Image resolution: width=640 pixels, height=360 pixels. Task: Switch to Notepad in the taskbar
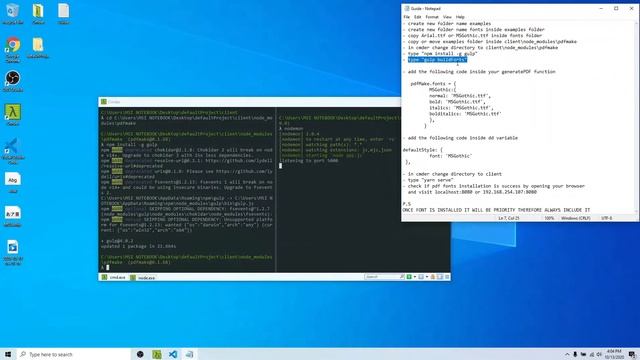point(189,354)
